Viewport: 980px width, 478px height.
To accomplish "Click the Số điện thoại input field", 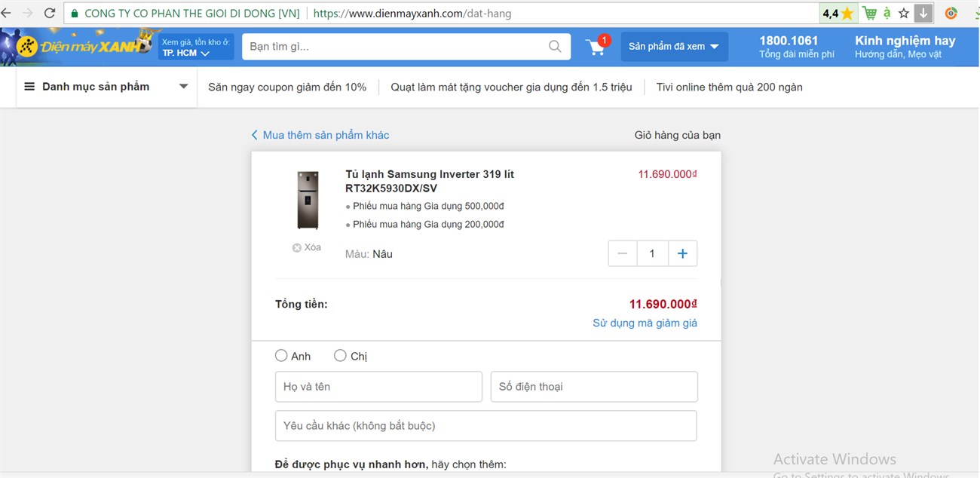I will pyautogui.click(x=594, y=387).
